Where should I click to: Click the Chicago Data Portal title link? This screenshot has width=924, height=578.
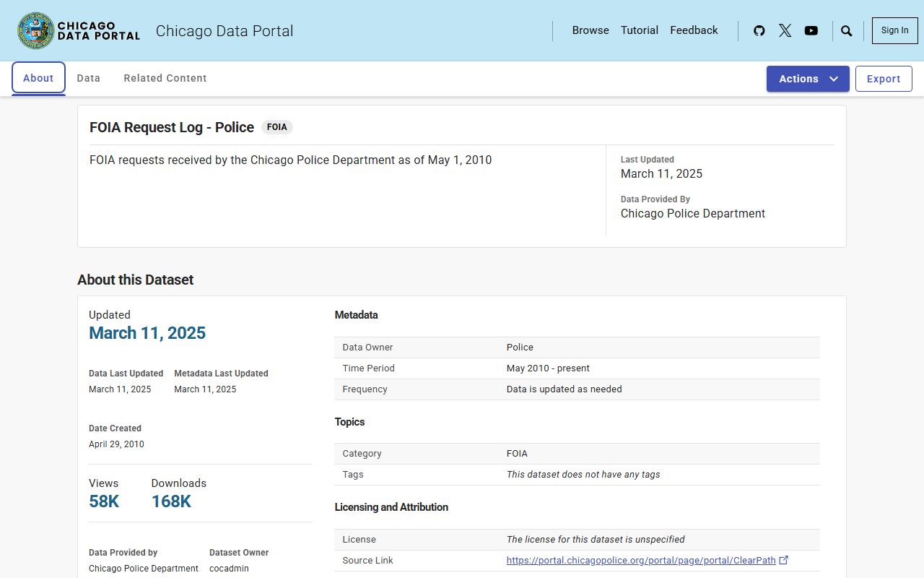[x=225, y=31]
